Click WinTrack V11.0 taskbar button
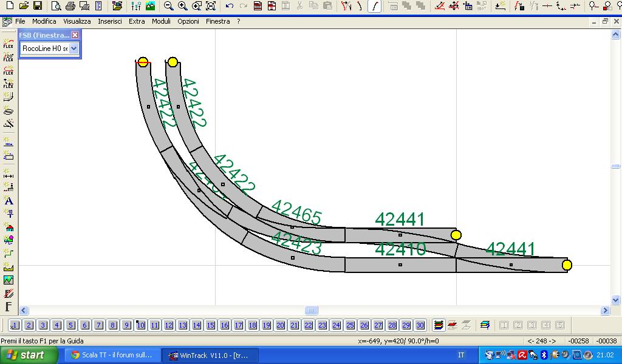The image size is (622, 364). pyautogui.click(x=210, y=356)
